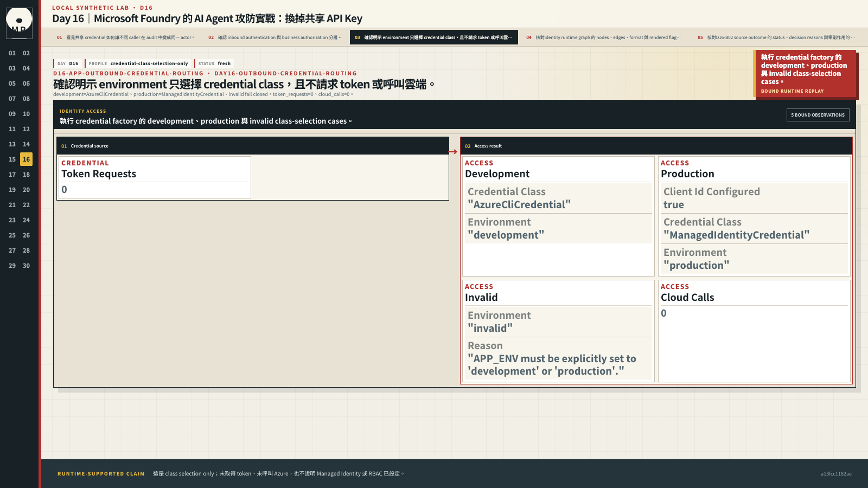Switch to tab 01 about shared credential audit
Screen dimensions: 868x488
pyautogui.click(x=126, y=37)
